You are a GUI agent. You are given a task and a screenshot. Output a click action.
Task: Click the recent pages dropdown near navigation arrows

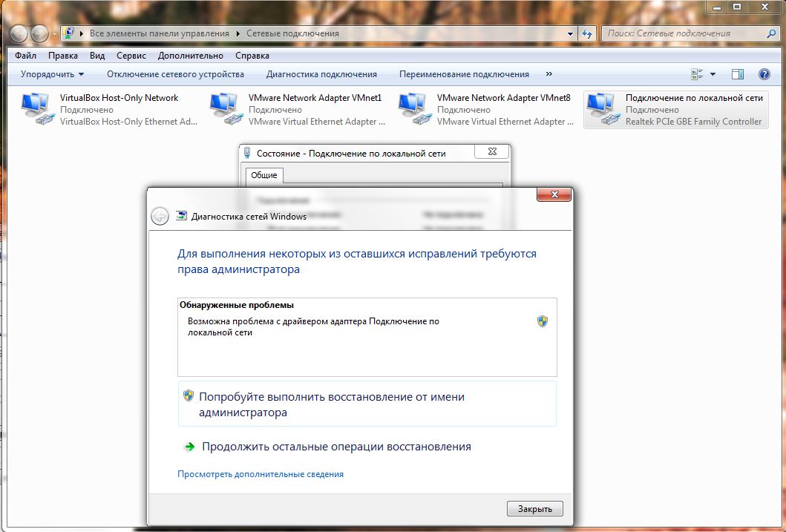[x=54, y=33]
